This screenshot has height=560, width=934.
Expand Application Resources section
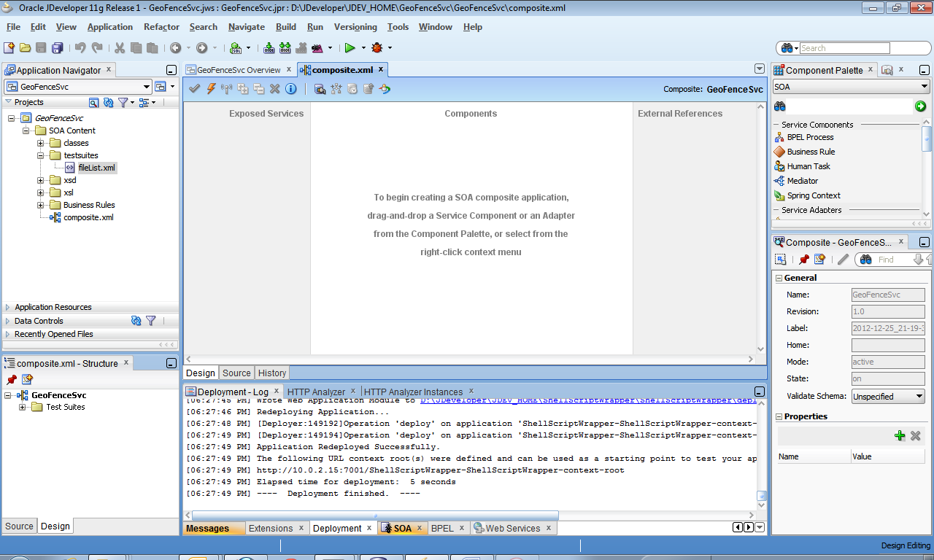8,307
